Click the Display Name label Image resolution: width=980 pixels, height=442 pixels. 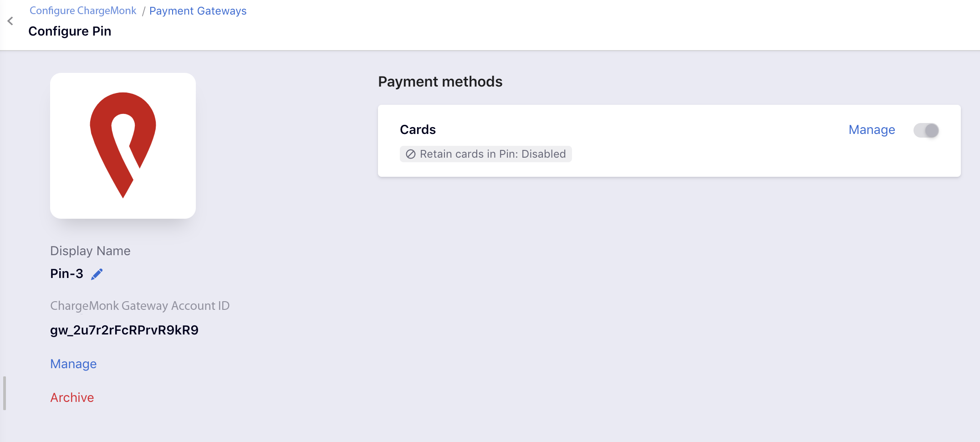pyautogui.click(x=90, y=251)
